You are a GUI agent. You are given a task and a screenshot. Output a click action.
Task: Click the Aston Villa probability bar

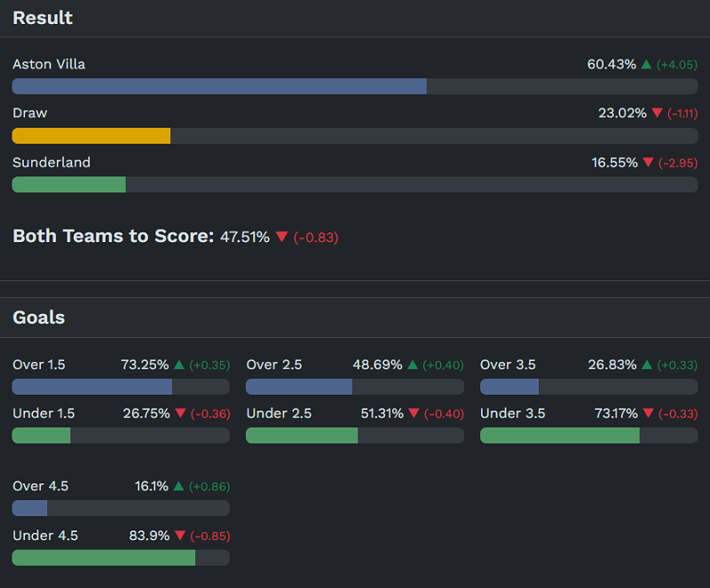(x=219, y=86)
